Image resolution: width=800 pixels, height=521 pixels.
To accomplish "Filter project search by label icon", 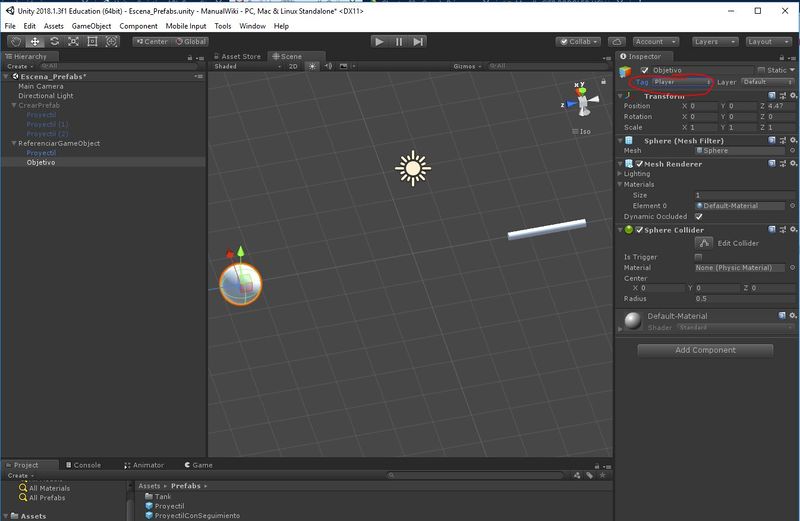I will [589, 475].
